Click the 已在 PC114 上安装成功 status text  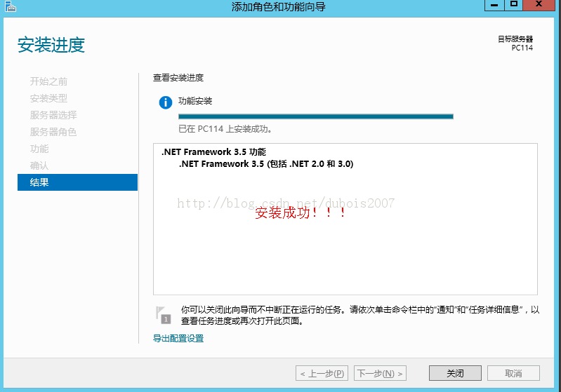click(225, 128)
